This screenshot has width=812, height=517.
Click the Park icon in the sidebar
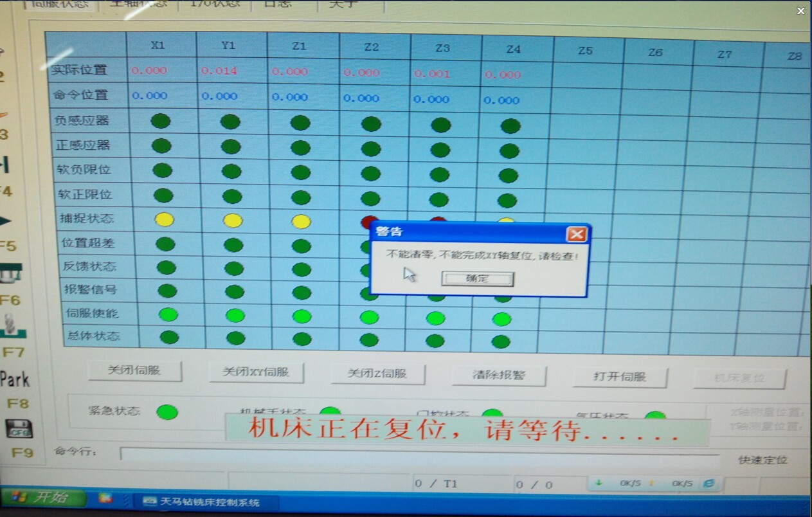(x=14, y=379)
